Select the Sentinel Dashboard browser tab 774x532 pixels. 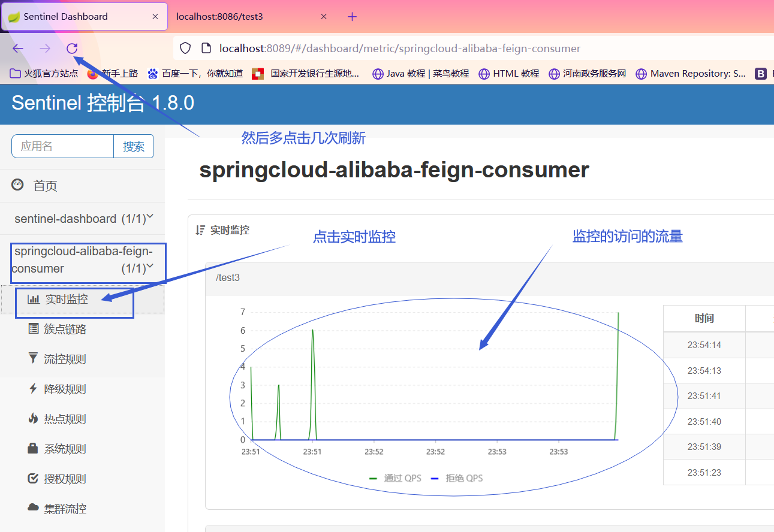(66, 16)
